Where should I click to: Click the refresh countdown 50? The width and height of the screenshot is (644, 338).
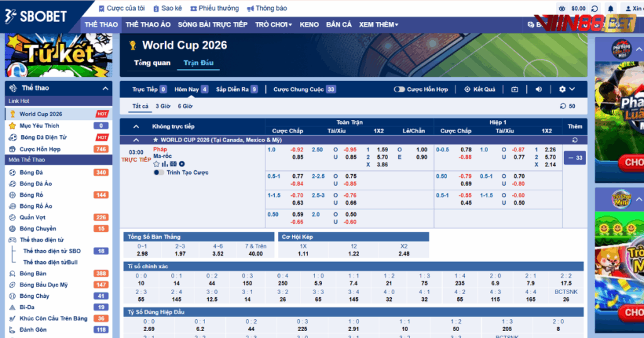point(568,106)
